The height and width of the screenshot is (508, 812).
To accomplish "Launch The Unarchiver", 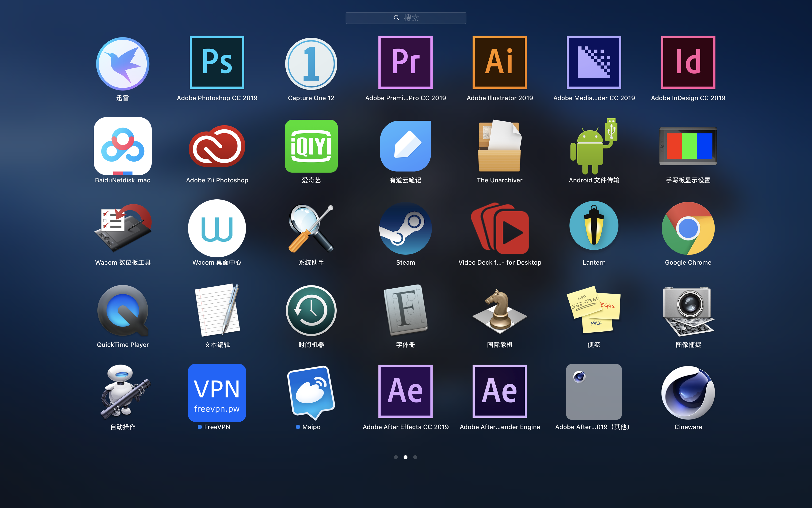I will pyautogui.click(x=500, y=146).
